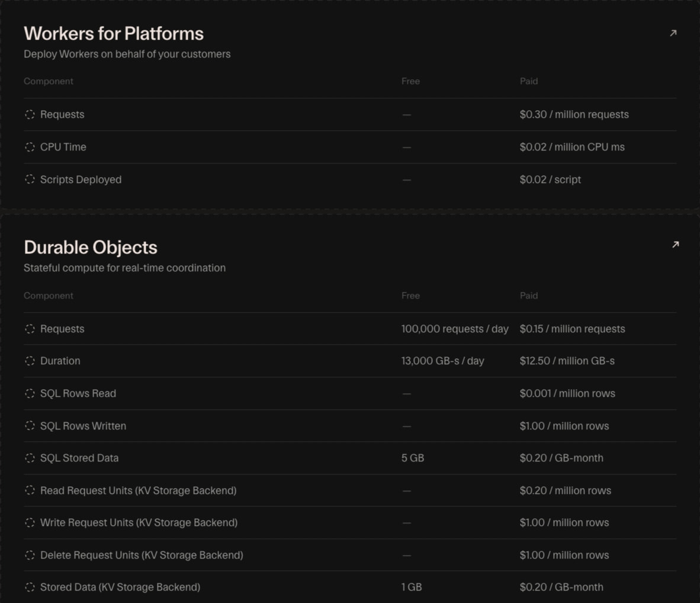Click the 'Delete Request Units (KV Storage Backend)' label
The height and width of the screenshot is (603, 700).
(x=142, y=555)
